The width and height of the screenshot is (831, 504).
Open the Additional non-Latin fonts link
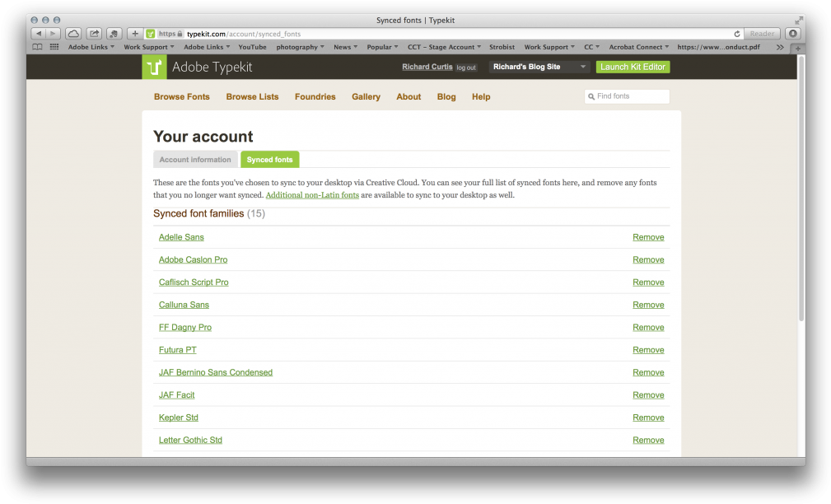click(312, 194)
